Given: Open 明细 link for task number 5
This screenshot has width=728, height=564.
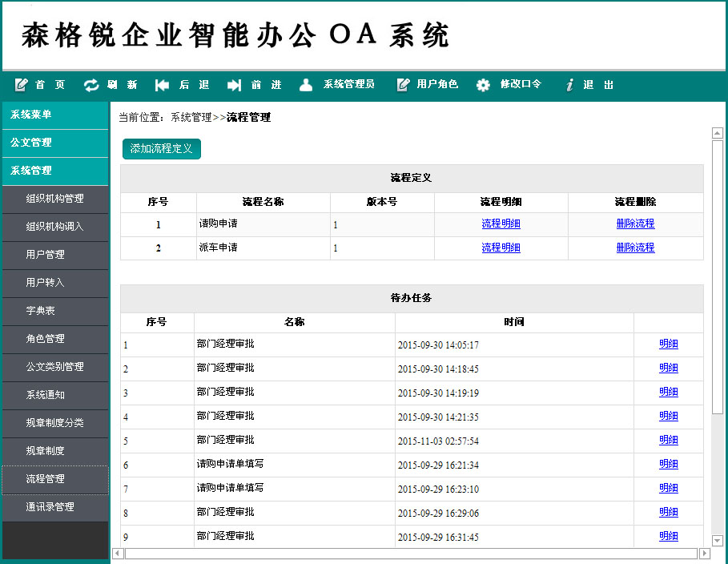Looking at the screenshot, I should point(668,441).
